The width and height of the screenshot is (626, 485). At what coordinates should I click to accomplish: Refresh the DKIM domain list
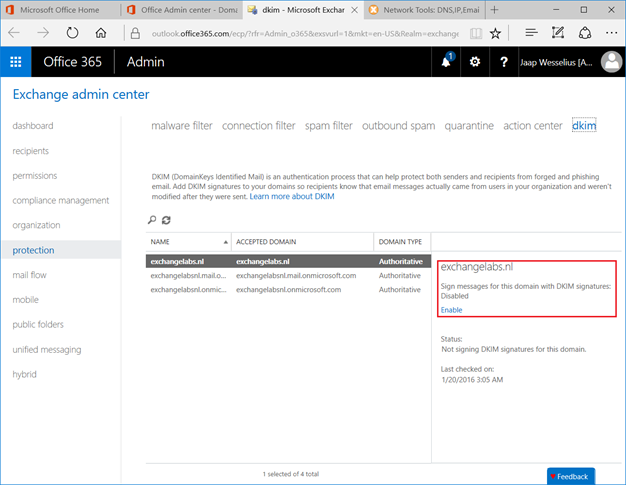(x=166, y=220)
